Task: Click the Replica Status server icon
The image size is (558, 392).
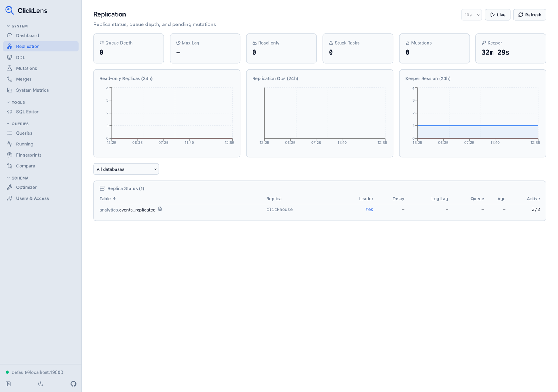Action: pos(102,188)
